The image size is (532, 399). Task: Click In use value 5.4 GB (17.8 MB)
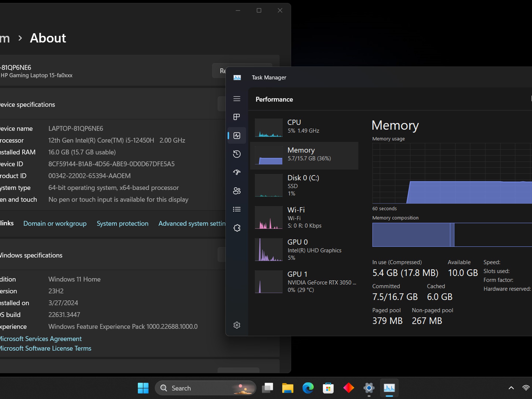[405, 273]
